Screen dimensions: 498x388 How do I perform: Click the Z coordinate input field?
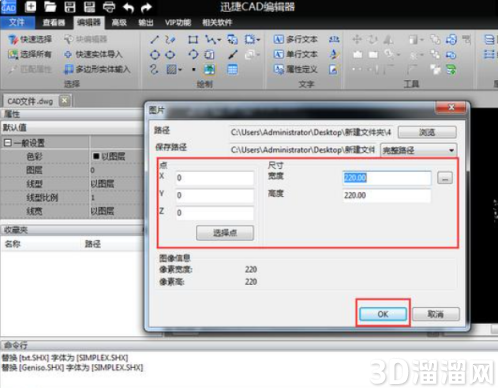[x=215, y=213]
